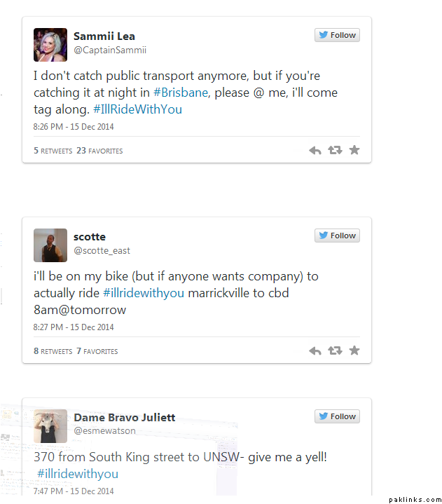This screenshot has width=442, height=504.
Task: Favorite scotte's tweet with star
Action: click(354, 350)
